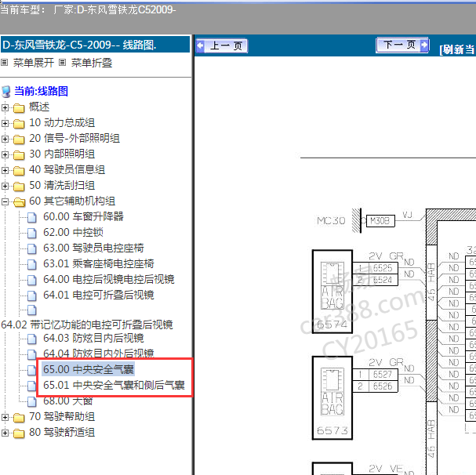Screen dimensions: 476x475
Task: Click the page icon above 64.02 entry
Action: point(32,310)
